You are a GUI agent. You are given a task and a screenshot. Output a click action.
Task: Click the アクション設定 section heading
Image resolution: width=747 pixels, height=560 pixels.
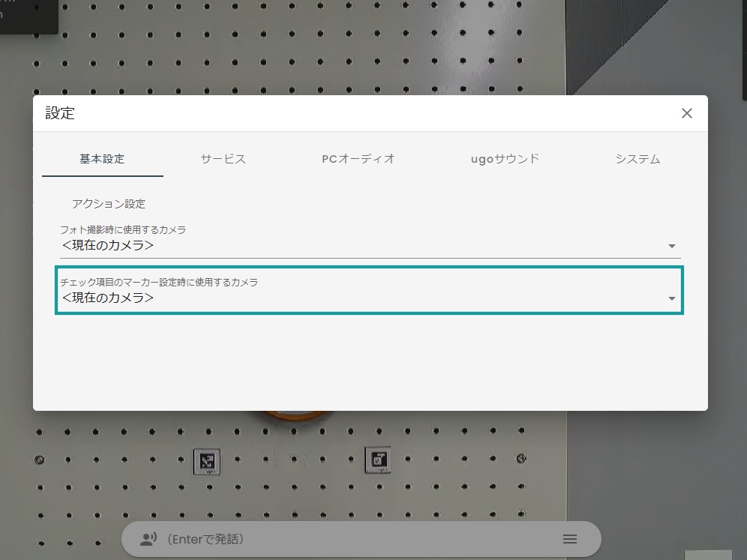[108, 204]
